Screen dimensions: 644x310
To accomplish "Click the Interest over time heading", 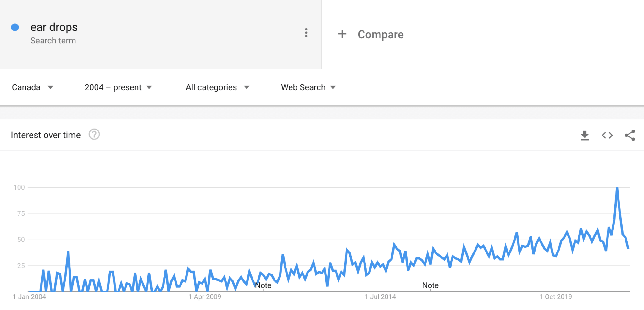I will (x=46, y=135).
